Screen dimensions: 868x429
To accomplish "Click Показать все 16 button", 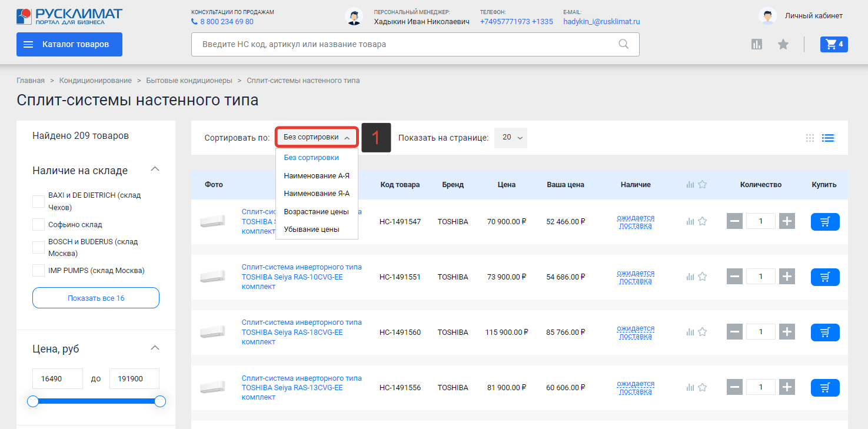I will [x=96, y=298].
